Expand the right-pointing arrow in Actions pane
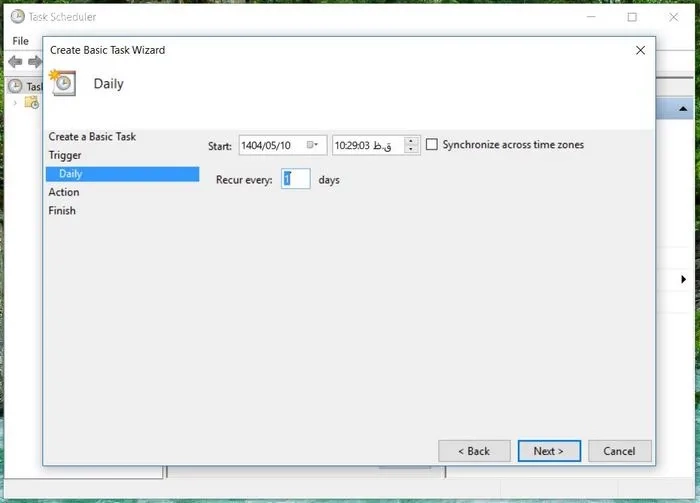Viewport: 700px width, 503px height. tap(683, 280)
